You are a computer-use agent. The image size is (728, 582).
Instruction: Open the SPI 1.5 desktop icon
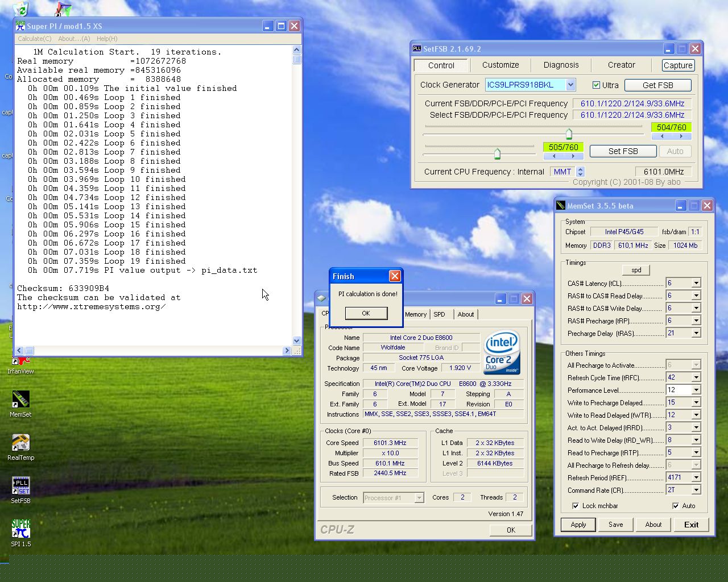(x=20, y=529)
